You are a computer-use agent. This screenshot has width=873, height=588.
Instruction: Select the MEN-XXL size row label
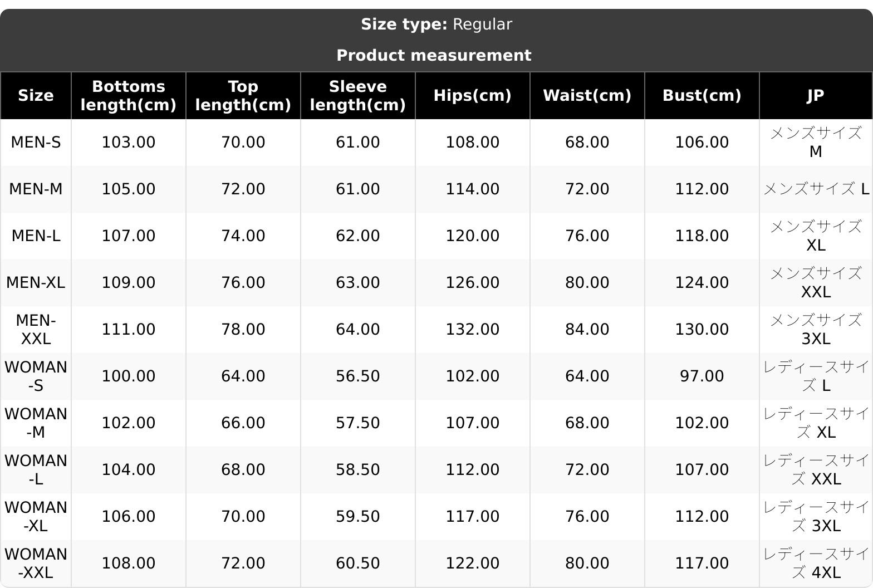click(36, 329)
